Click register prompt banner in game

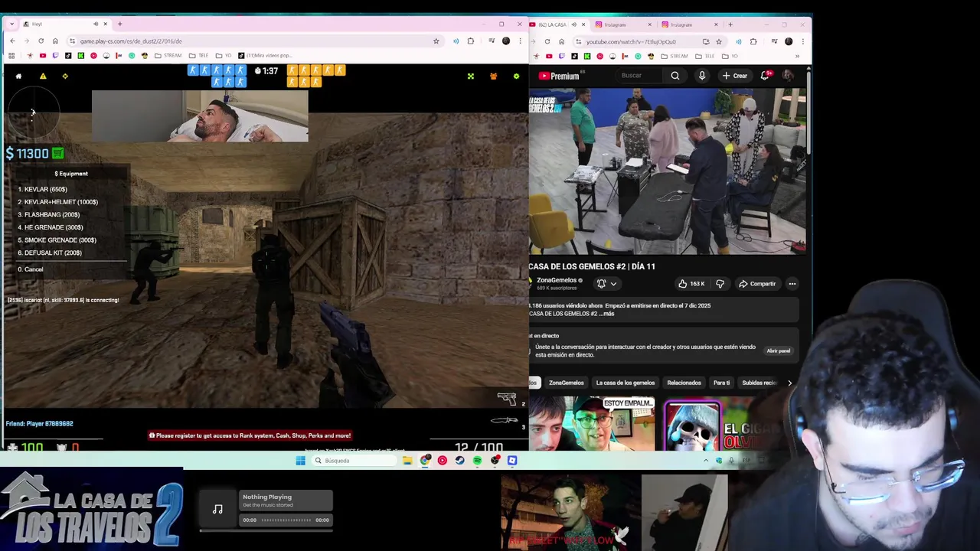coord(250,435)
